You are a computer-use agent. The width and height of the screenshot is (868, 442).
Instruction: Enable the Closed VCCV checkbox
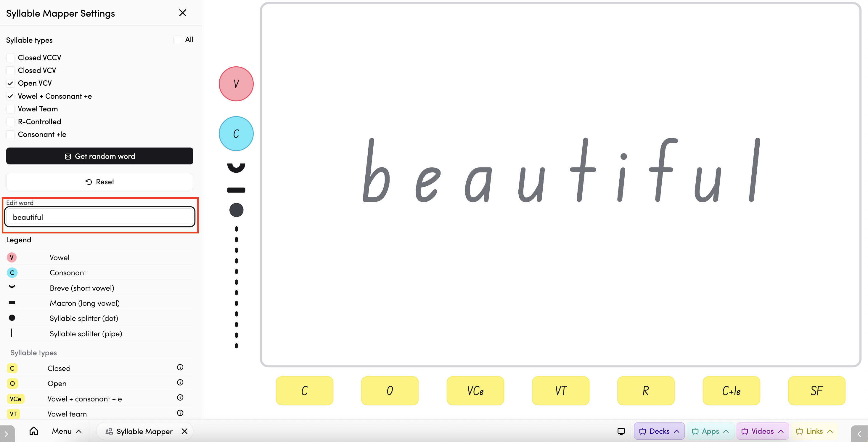pyautogui.click(x=10, y=58)
